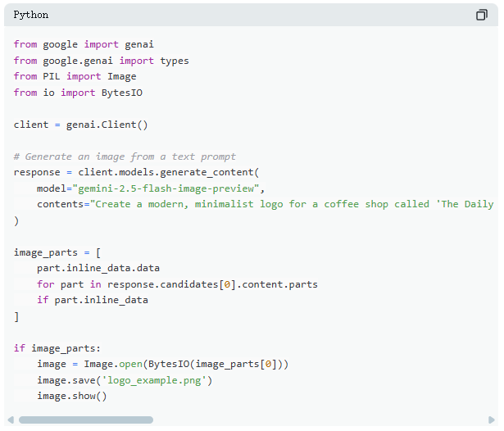The image size is (504, 431).
Task: Click the 'client = genai.Client()' statement
Action: tap(80, 125)
